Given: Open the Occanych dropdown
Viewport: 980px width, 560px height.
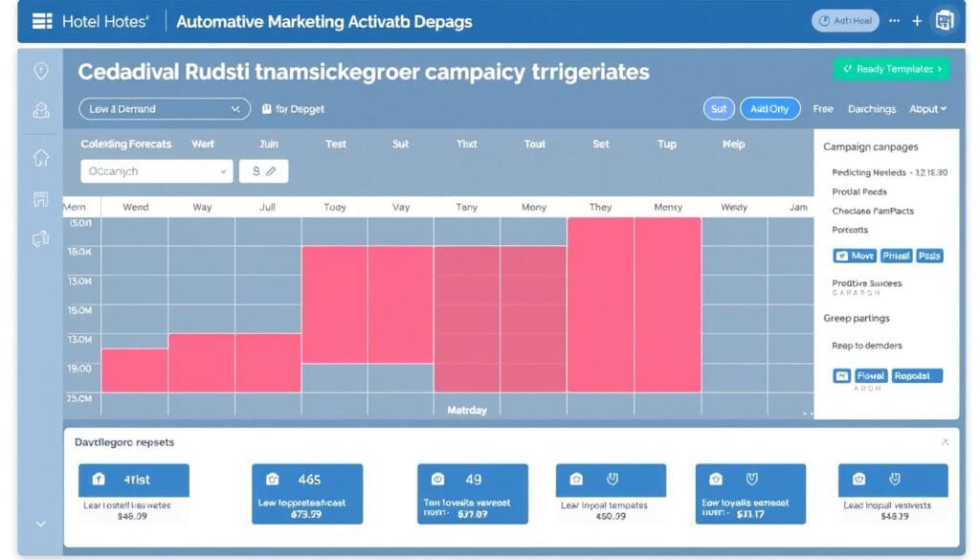Looking at the screenshot, I should coord(157,171).
